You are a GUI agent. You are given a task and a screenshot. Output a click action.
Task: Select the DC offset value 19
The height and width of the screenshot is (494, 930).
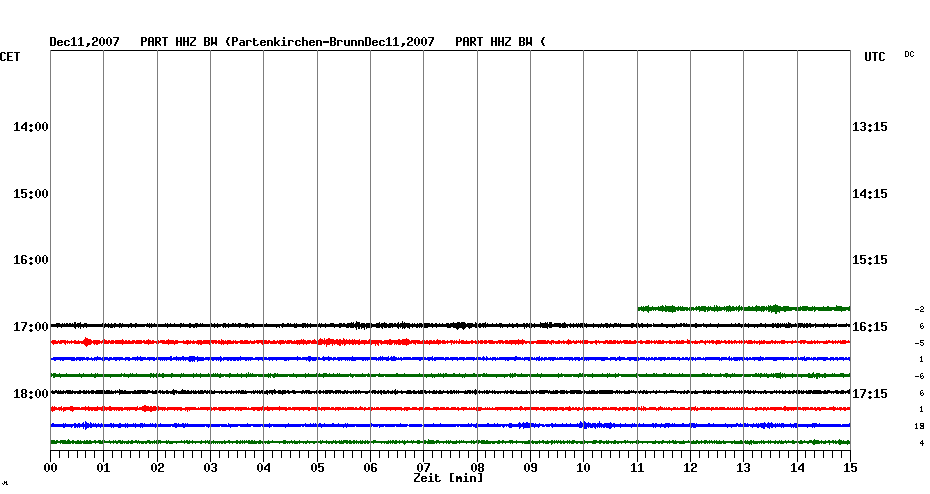pyautogui.click(x=919, y=426)
